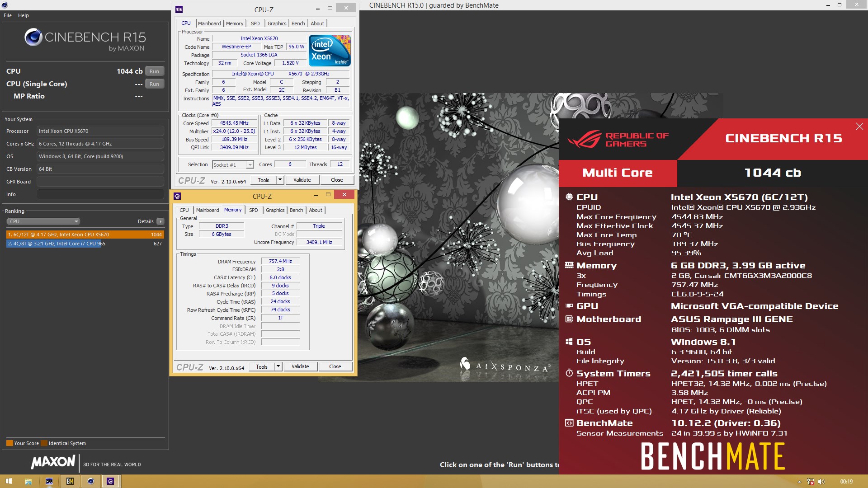The width and height of the screenshot is (868, 488).
Task: Switch to Memory tab in upper CPU-Z window
Action: click(235, 23)
